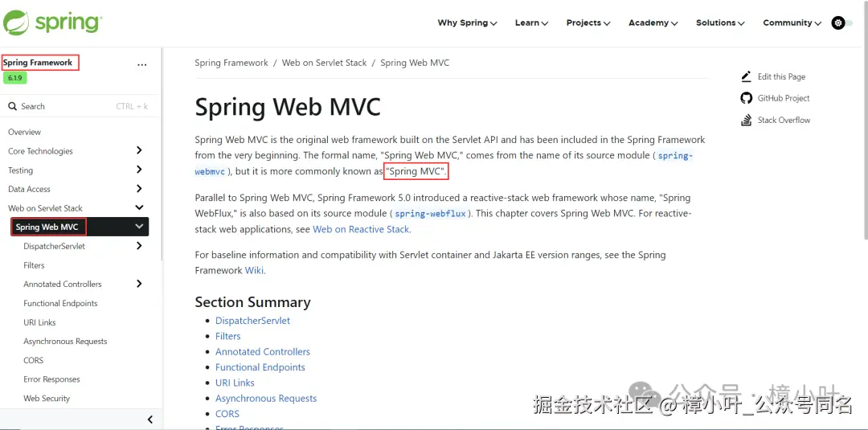Click the Spring Web MVC breadcrumb
The height and width of the screenshot is (430, 868).
tap(415, 63)
